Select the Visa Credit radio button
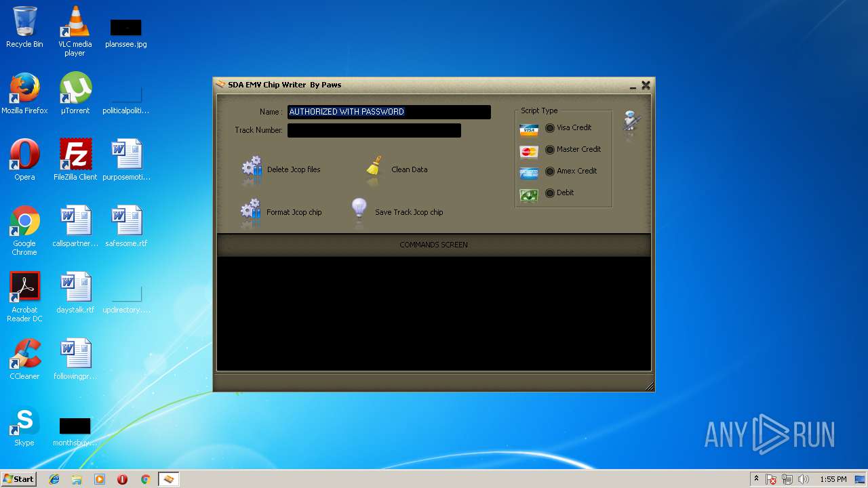Viewport: 868px width, 488px height. [x=550, y=127]
